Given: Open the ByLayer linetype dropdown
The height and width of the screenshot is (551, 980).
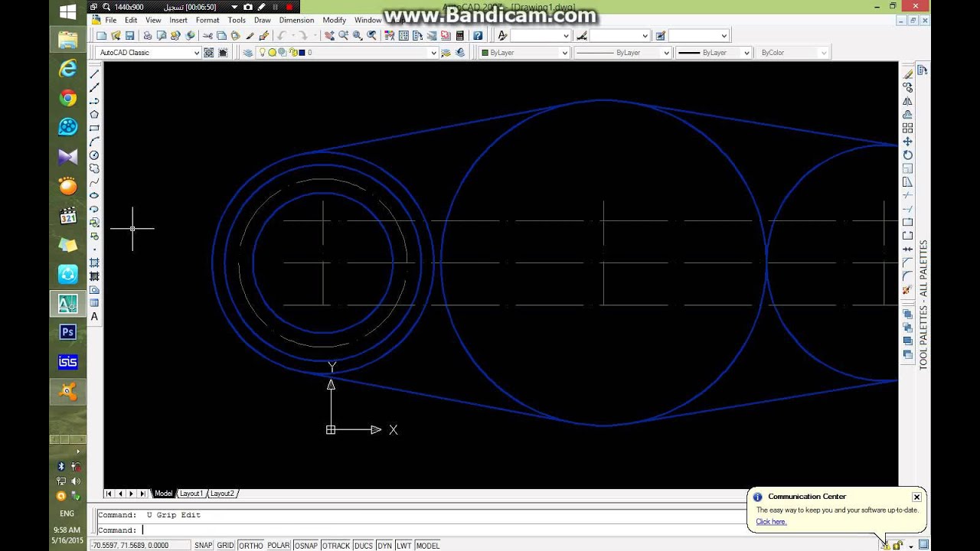Looking at the screenshot, I should point(666,53).
